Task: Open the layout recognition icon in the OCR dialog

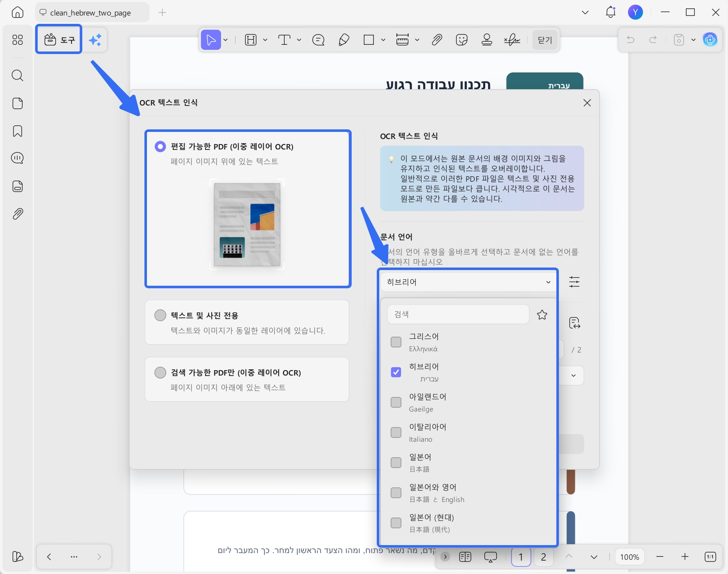Action: pyautogui.click(x=574, y=323)
